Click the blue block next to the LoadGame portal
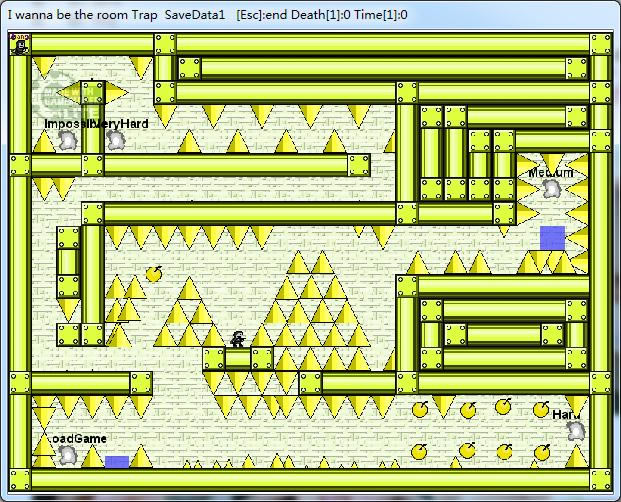Image resolution: width=621 pixels, height=502 pixels. (x=117, y=461)
